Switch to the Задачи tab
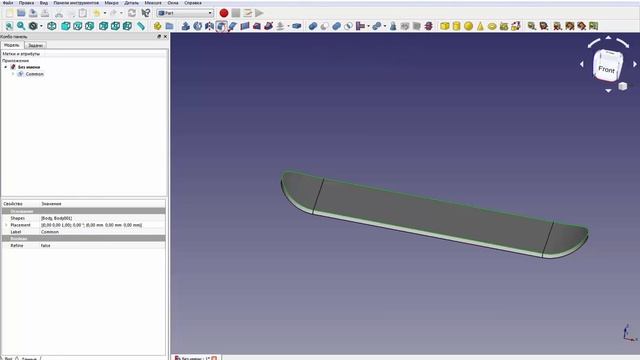 (x=36, y=45)
